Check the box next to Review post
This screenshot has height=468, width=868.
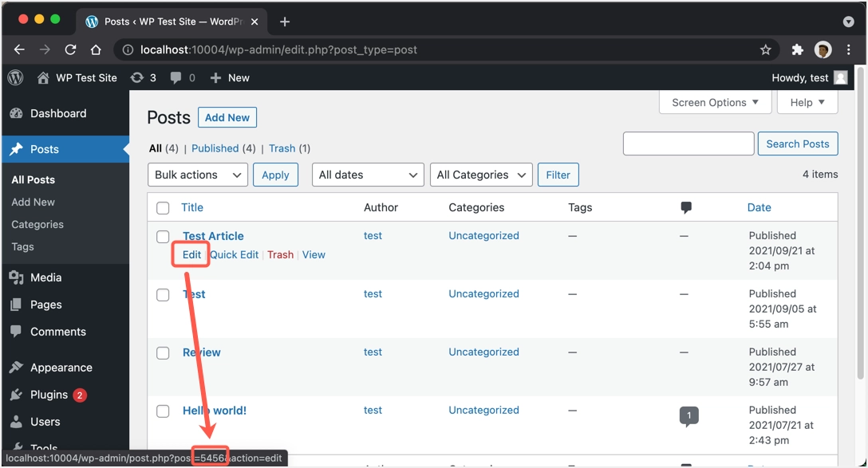[x=163, y=353]
